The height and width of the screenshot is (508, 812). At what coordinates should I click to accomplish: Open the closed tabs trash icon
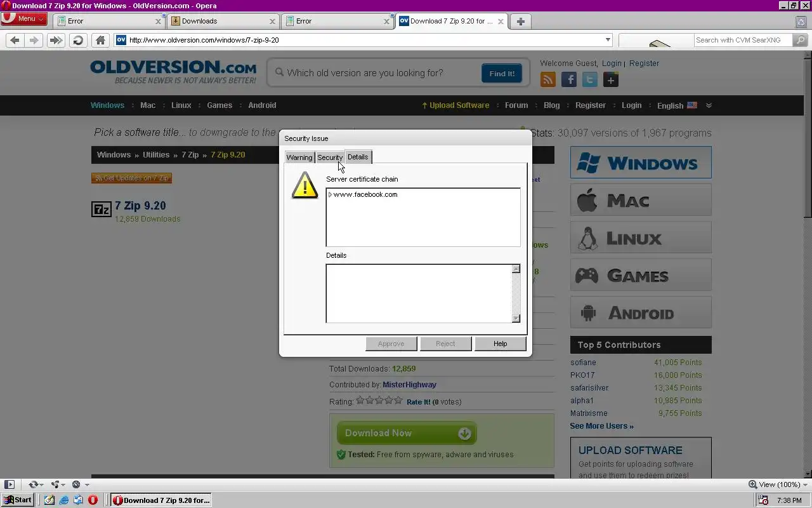click(801, 22)
